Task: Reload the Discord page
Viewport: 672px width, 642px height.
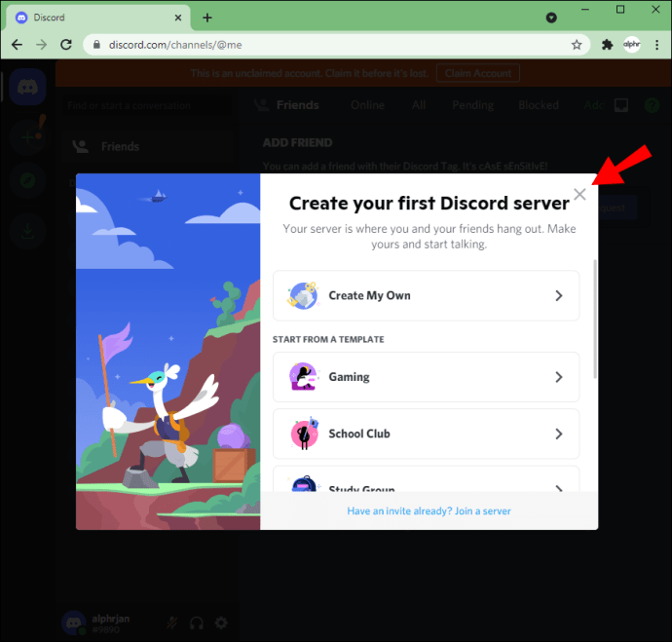Action: coord(66,45)
